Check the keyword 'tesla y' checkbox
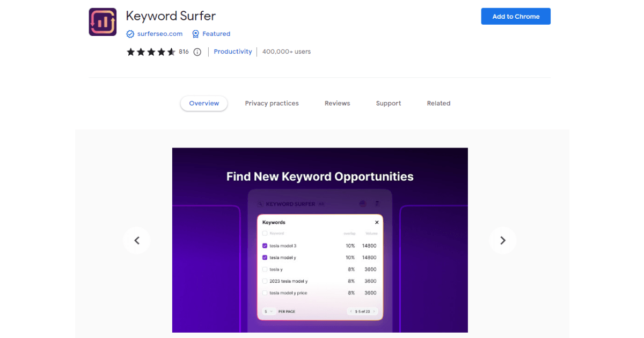This screenshot has width=644, height=338. [x=265, y=269]
